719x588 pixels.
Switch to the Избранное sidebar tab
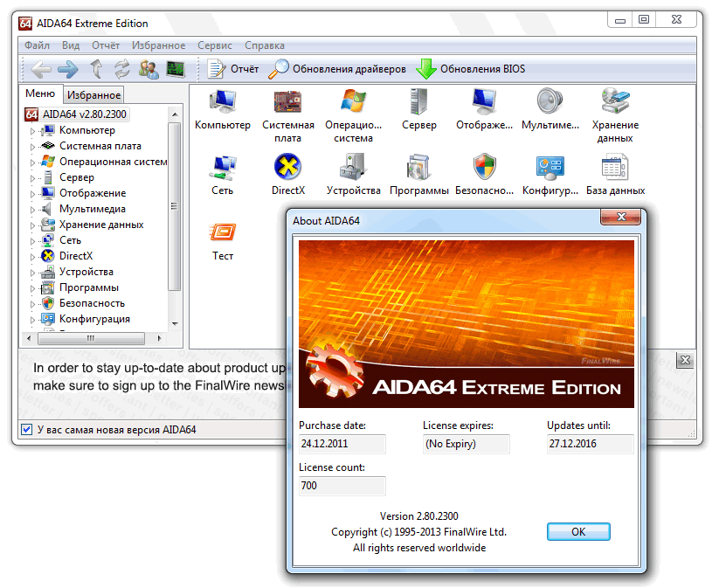click(93, 95)
